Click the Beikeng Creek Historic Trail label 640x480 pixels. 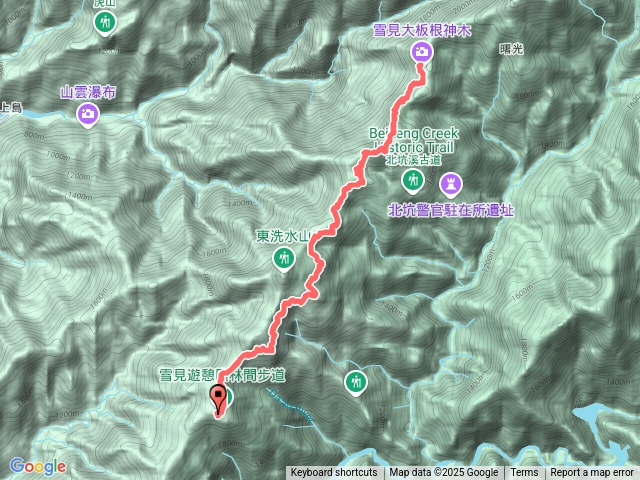click(x=413, y=140)
